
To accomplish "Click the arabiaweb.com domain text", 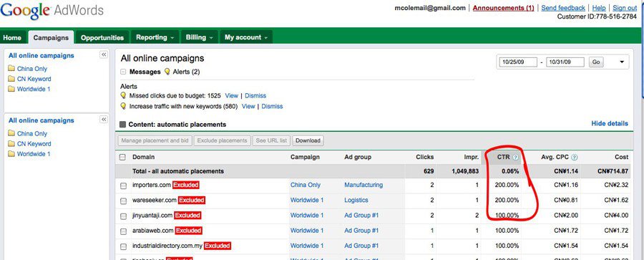I will [x=153, y=231].
